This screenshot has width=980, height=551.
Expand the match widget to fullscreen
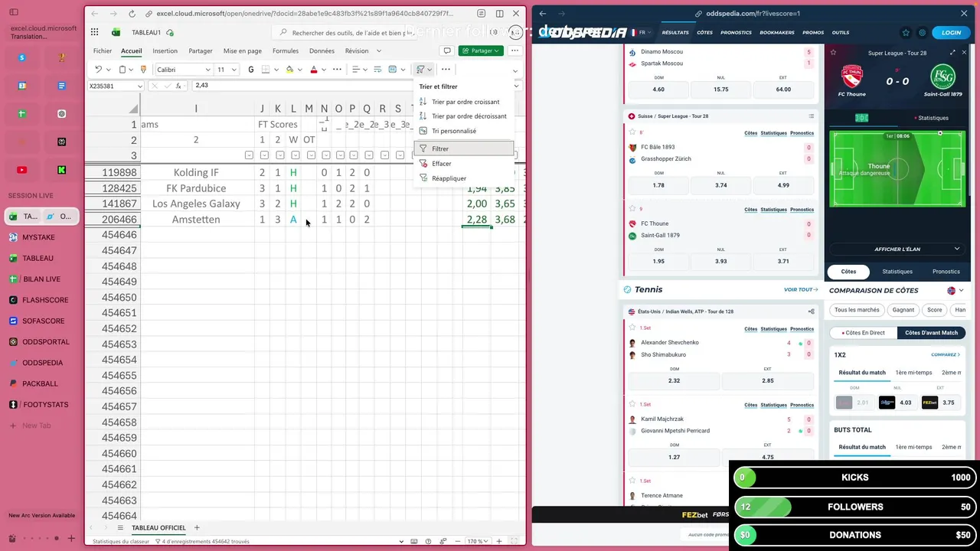952,53
